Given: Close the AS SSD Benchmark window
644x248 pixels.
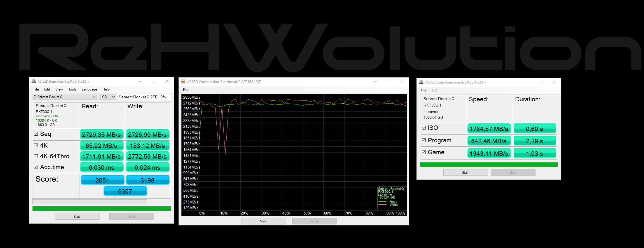Looking at the screenshot, I should (167, 82).
